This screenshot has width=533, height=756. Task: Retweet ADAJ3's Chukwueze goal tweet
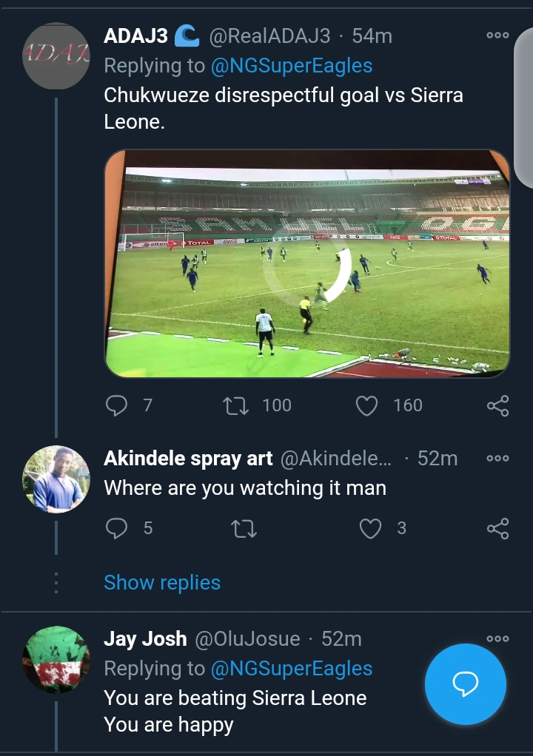click(237, 405)
